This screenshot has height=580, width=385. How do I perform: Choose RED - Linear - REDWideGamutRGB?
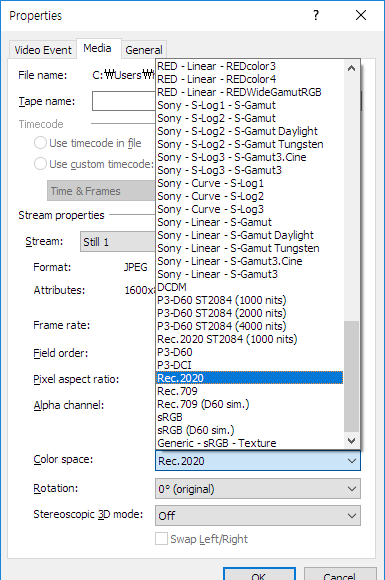(x=250, y=92)
